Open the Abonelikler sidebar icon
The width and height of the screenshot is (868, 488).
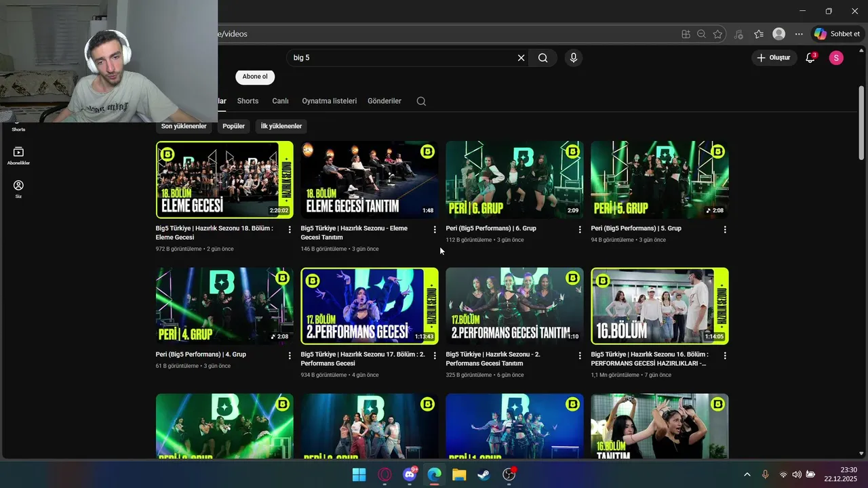(18, 156)
